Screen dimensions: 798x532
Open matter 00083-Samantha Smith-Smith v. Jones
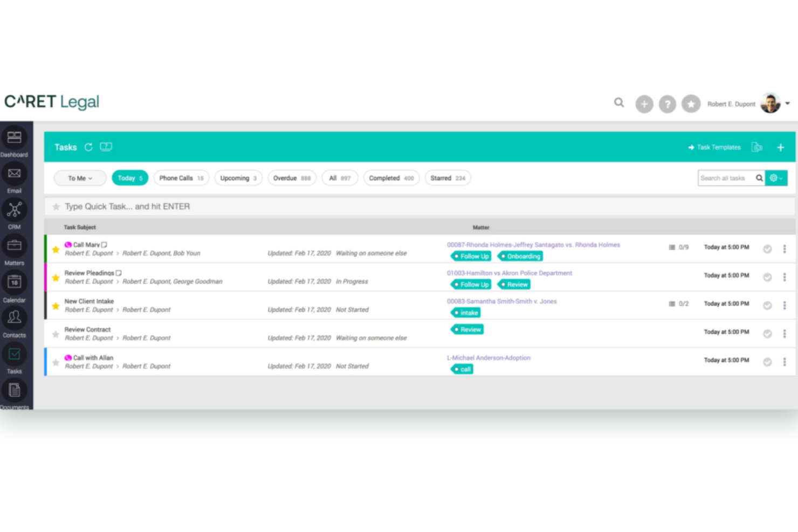click(x=501, y=301)
